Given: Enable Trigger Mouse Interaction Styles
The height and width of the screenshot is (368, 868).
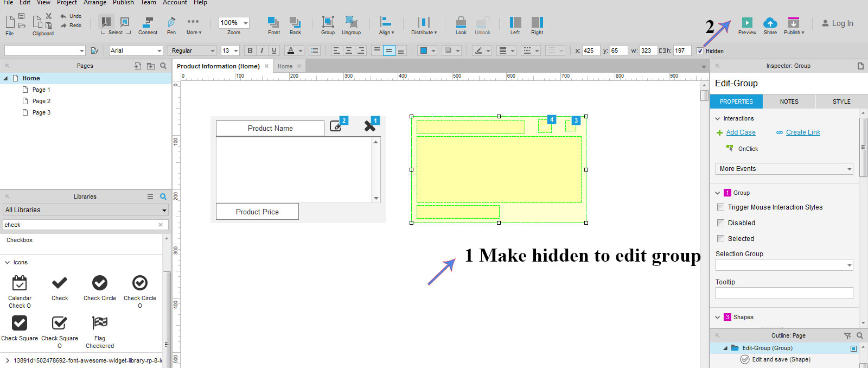Looking at the screenshot, I should pyautogui.click(x=721, y=207).
